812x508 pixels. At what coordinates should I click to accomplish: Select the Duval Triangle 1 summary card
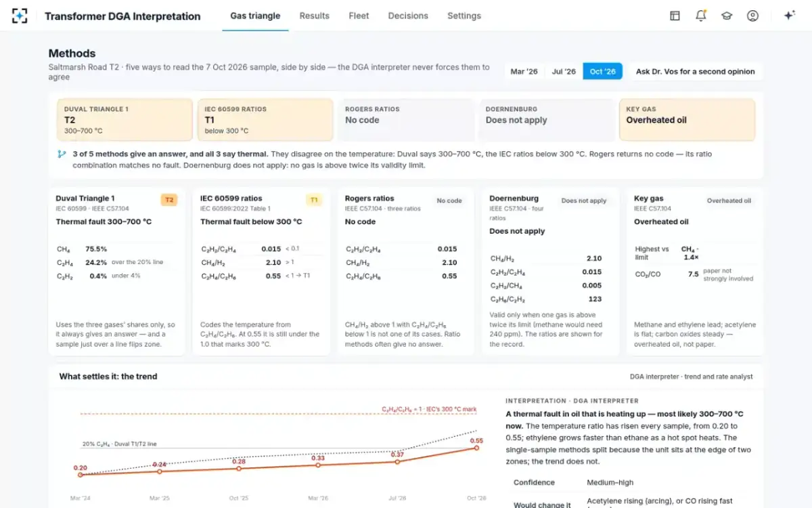click(x=125, y=120)
